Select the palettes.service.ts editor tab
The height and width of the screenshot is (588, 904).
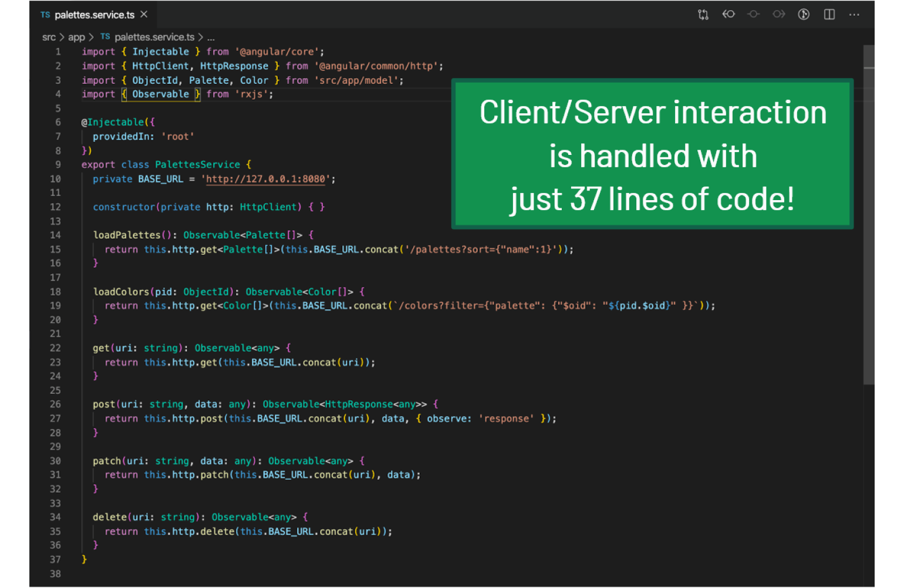94,15
